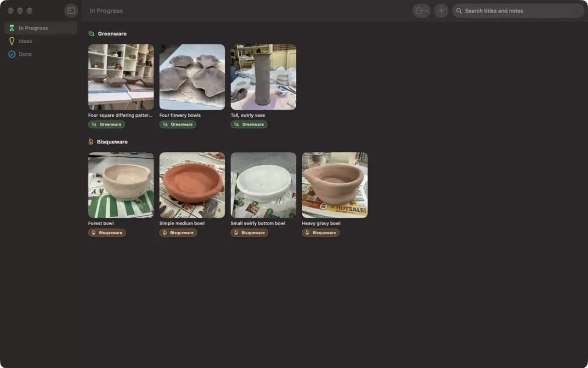Open the Four flowery bowls photo
This screenshot has height=368, width=588.
pyautogui.click(x=192, y=77)
